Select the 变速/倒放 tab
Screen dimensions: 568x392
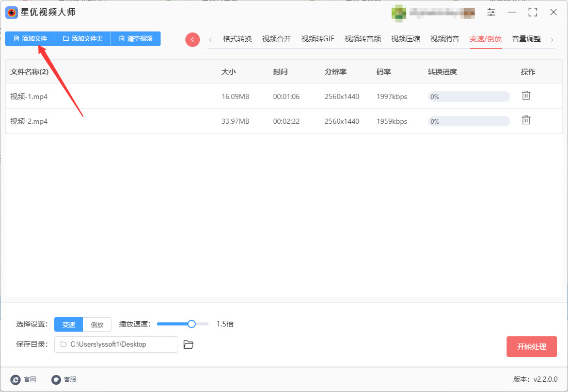[485, 39]
